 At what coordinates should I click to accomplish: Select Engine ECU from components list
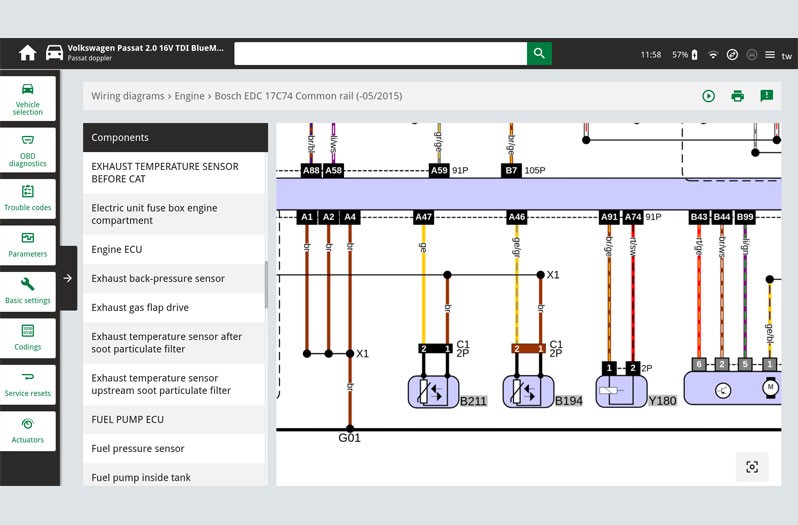pos(174,250)
